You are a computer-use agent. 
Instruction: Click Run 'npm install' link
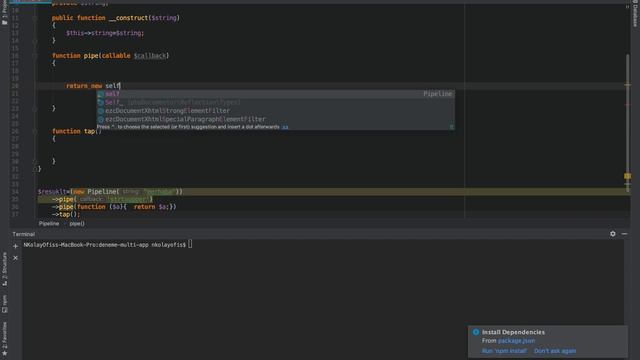(504, 351)
